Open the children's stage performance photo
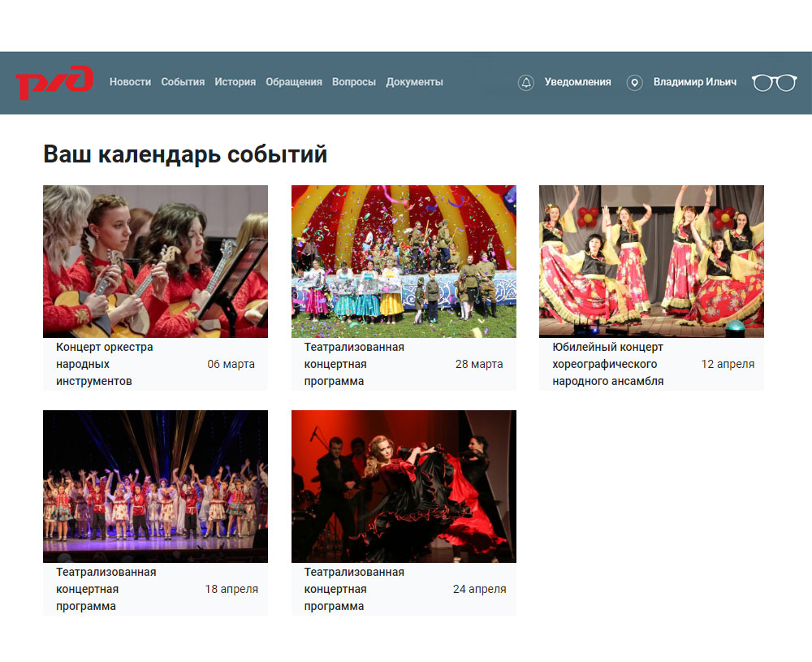This screenshot has height=662, width=812. pos(155,486)
